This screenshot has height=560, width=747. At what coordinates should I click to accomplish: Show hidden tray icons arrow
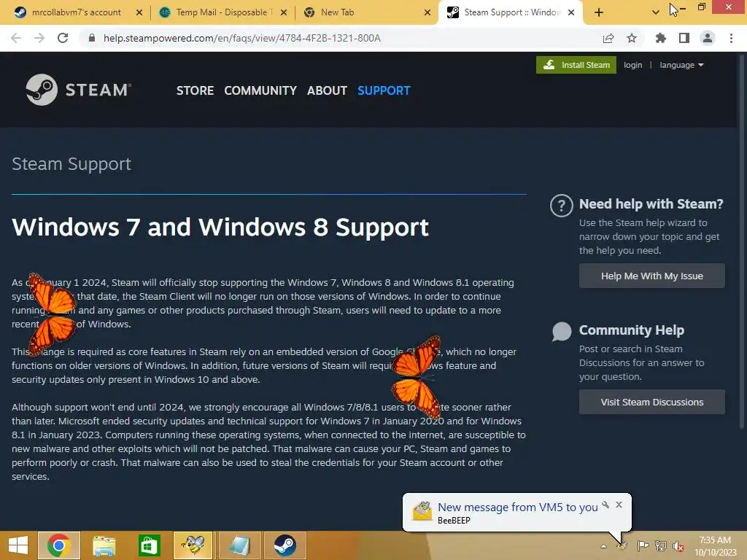coord(603,546)
